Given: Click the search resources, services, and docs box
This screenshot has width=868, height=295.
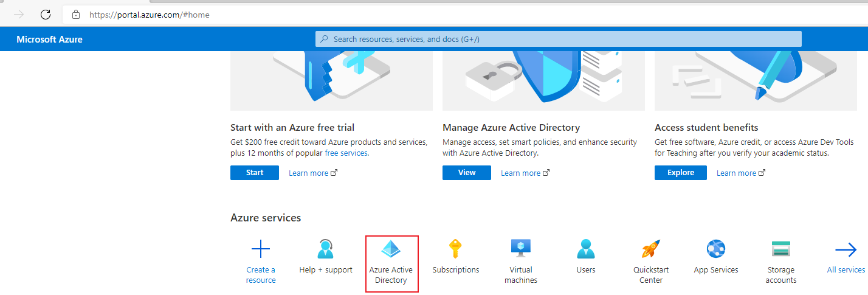Looking at the screenshot, I should [x=558, y=39].
